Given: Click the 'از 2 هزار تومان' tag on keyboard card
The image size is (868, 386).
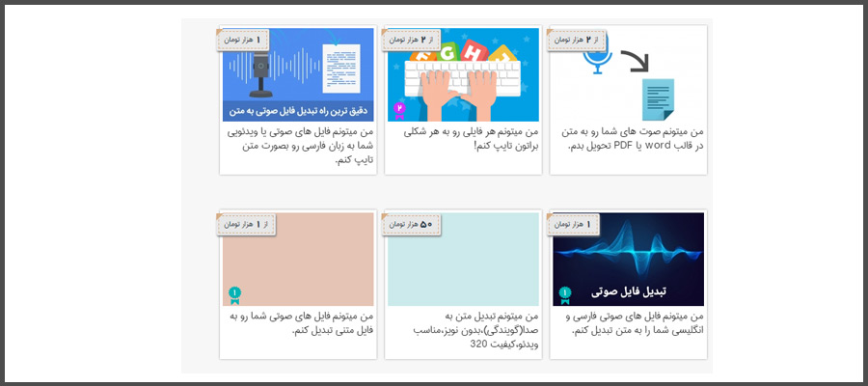Looking at the screenshot, I should (411, 40).
